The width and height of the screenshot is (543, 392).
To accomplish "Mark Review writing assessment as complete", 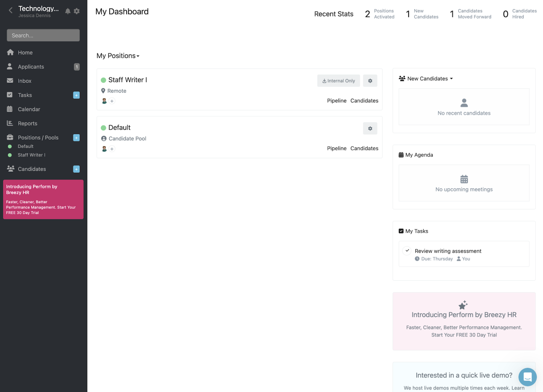I will point(407,251).
